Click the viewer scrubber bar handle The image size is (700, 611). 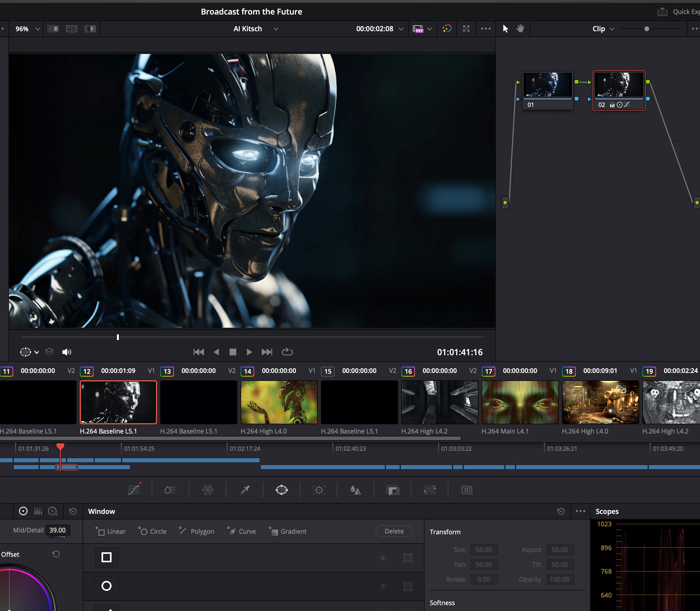[118, 337]
